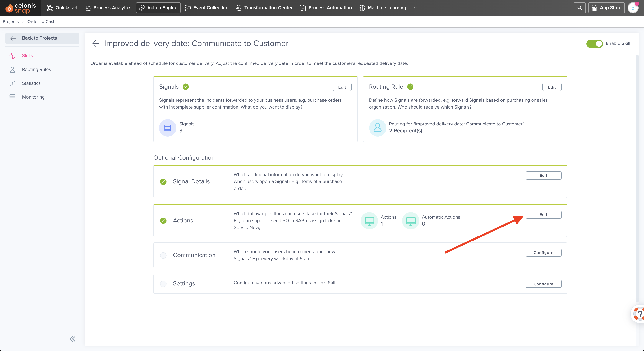This screenshot has height=351, width=644.
Task: Select the Routing Rules menu item
Action: [x=36, y=69]
